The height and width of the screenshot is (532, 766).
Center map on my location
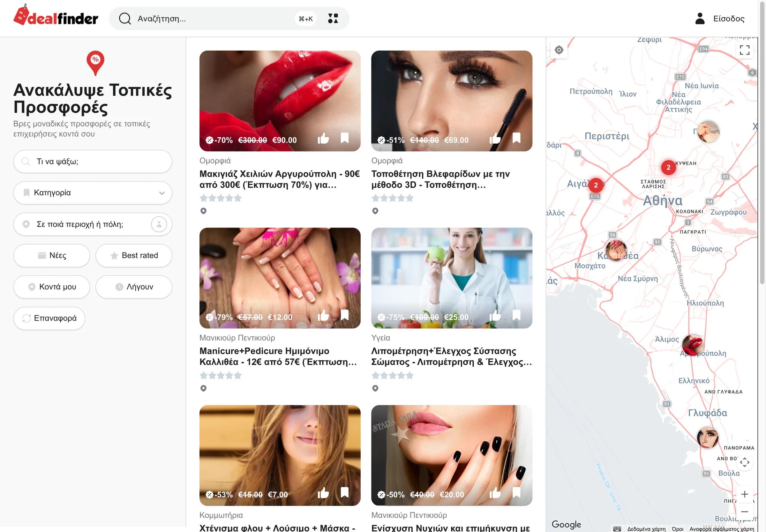559,50
